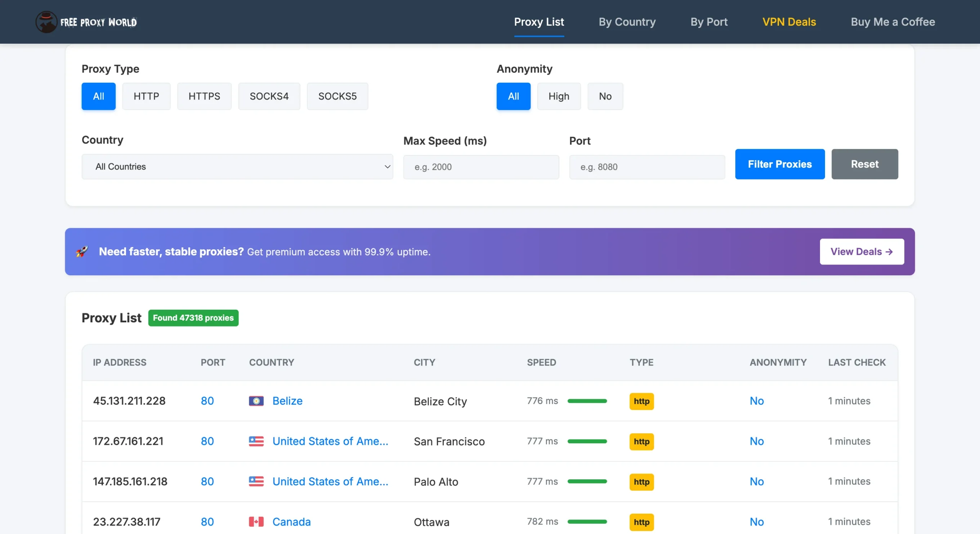Click the Canada flag icon

pos(256,521)
